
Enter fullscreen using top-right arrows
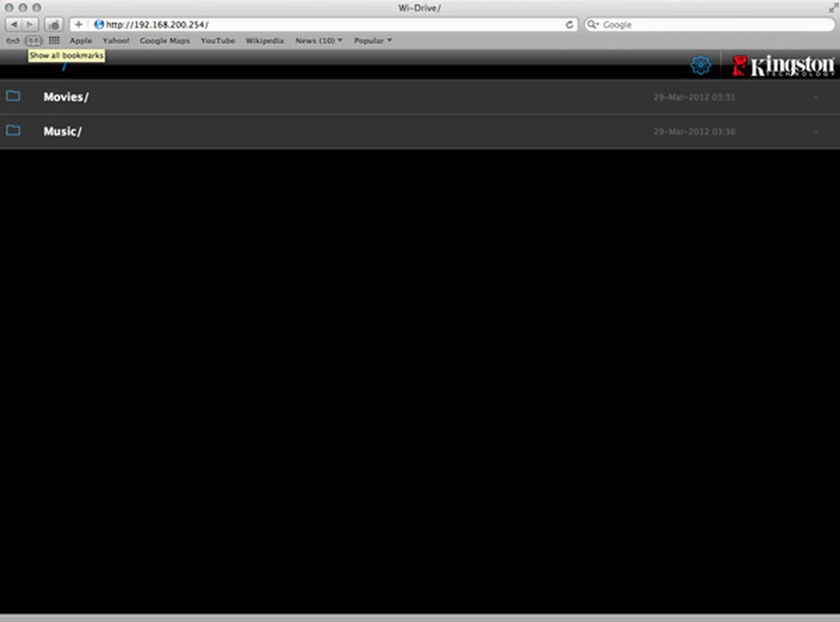[833, 7]
